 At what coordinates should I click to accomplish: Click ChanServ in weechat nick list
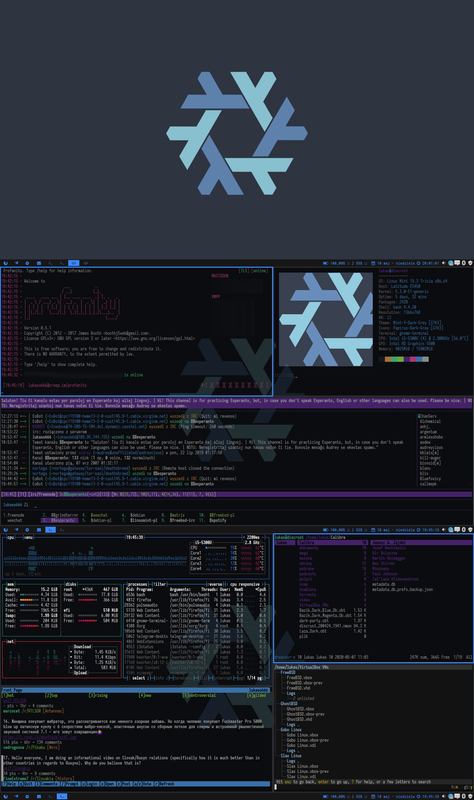coord(428,416)
